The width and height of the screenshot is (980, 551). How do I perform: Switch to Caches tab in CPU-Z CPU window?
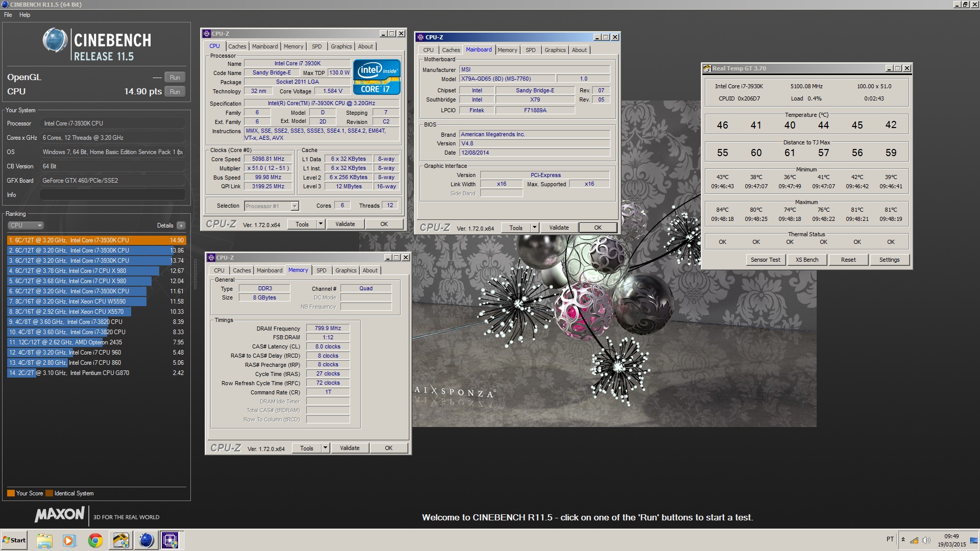(x=237, y=46)
